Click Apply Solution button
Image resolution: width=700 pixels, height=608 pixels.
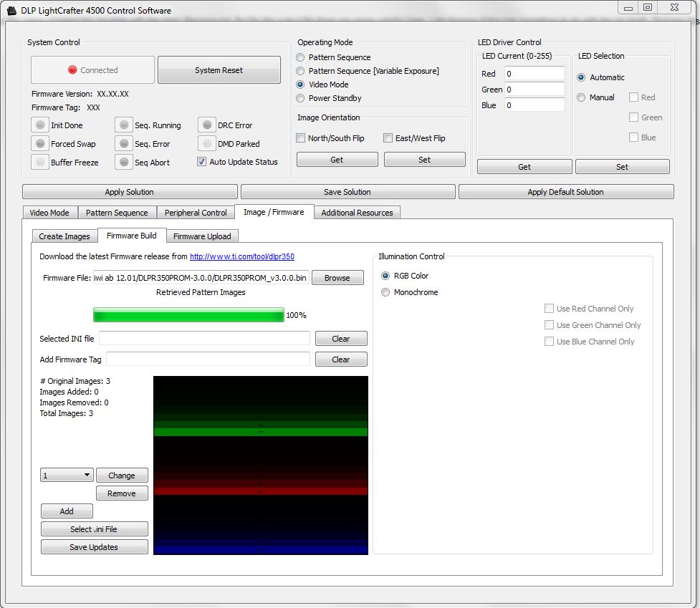pos(130,192)
